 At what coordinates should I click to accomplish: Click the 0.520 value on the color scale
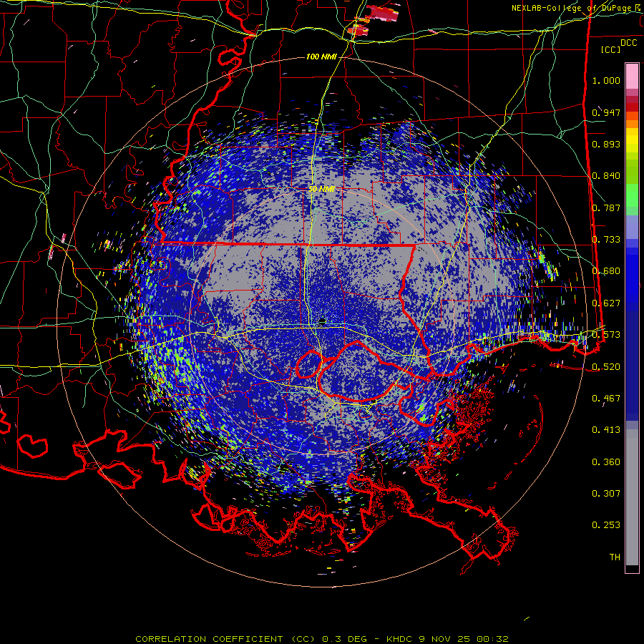(606, 367)
